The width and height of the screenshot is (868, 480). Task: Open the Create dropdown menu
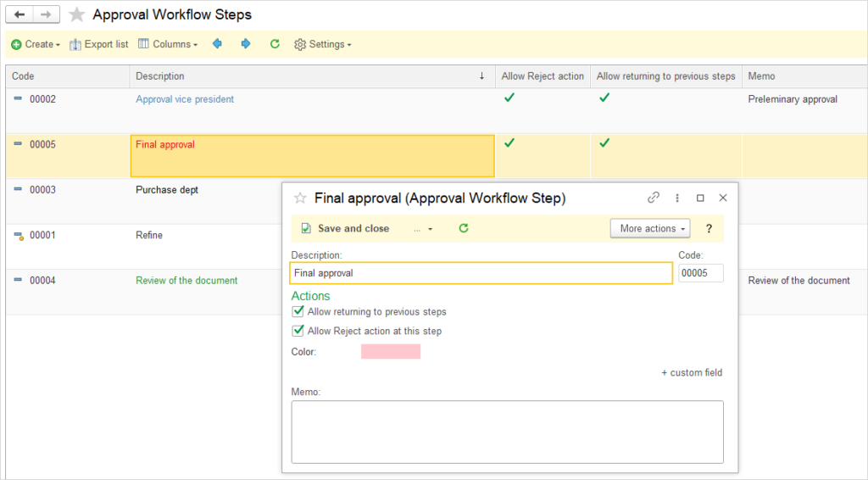pos(36,44)
